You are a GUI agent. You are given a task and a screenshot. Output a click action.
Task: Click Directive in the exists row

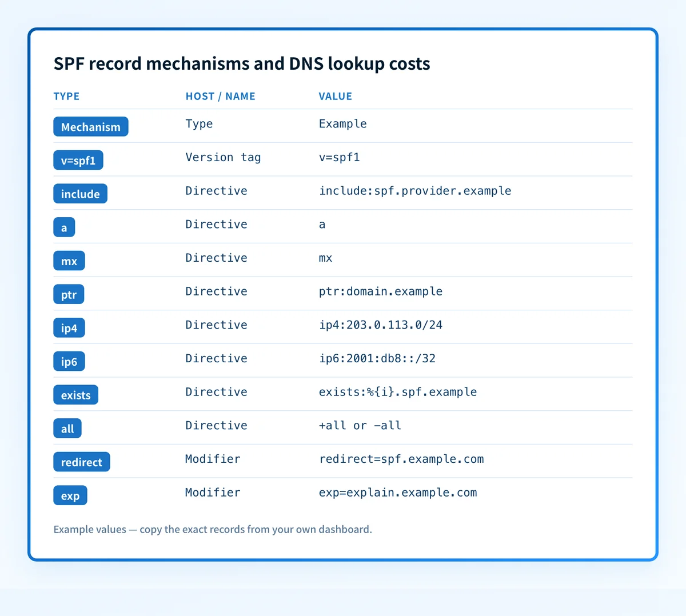point(216,392)
